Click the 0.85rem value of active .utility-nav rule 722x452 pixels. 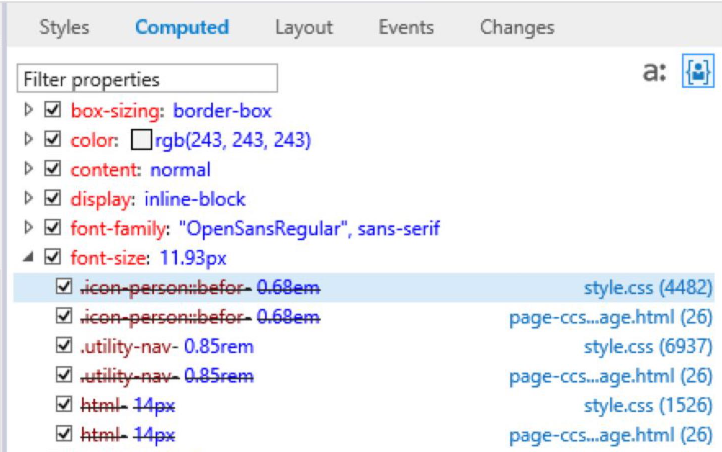[219, 347]
